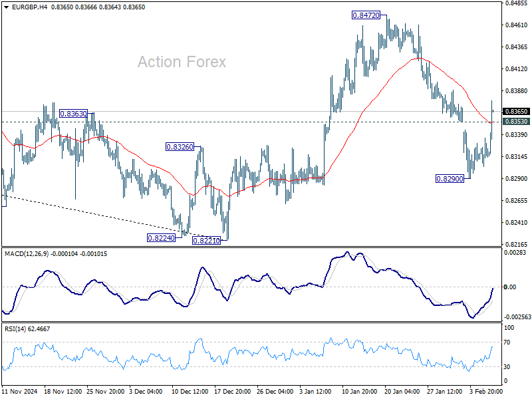Click the 0.82900 price label
532x399 pixels.
[450, 179]
